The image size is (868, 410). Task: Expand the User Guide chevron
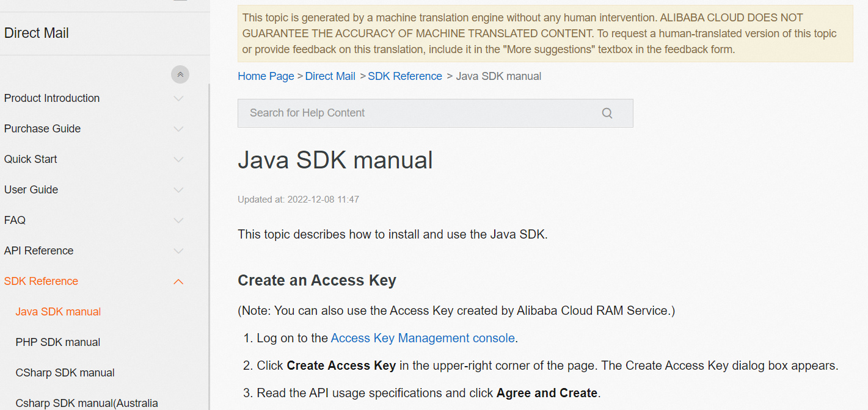(x=178, y=190)
